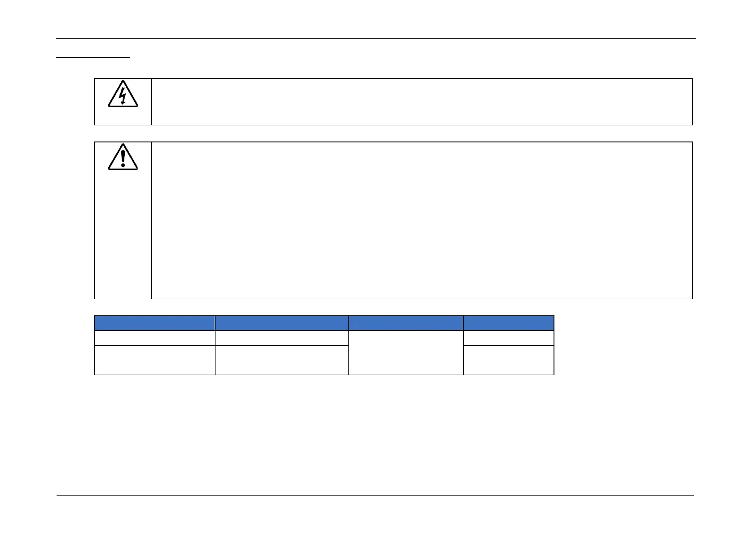Image resolution: width=756 pixels, height=535 pixels.
Task: Select the fourth blue table header cell
Action: pos(509,323)
